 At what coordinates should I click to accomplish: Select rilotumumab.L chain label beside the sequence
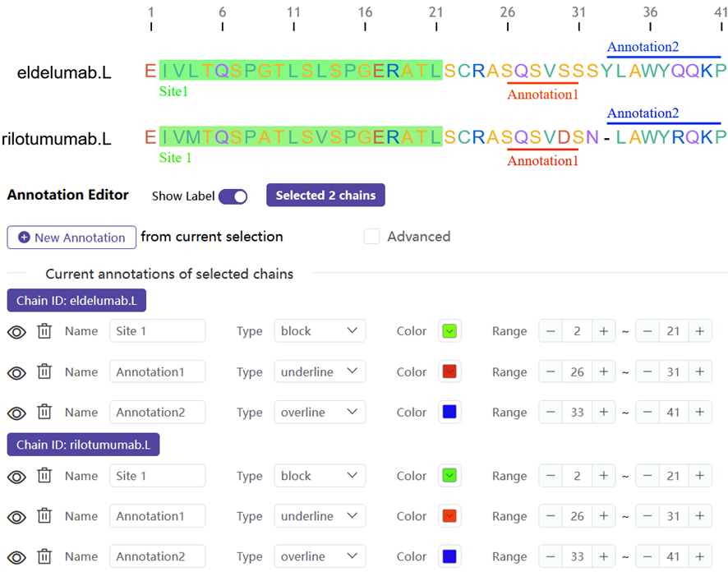pos(57,139)
